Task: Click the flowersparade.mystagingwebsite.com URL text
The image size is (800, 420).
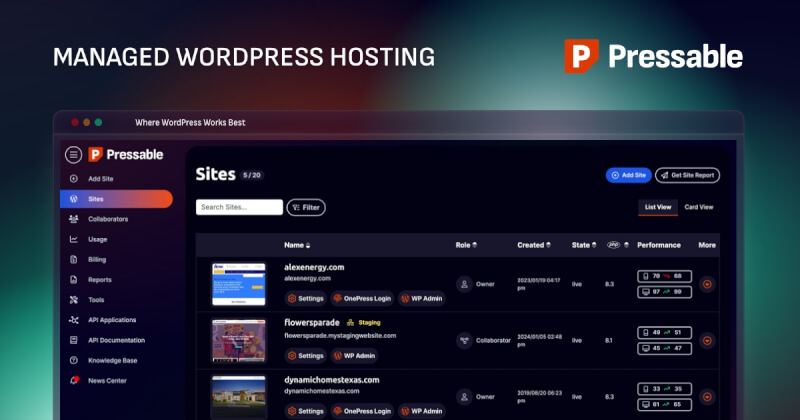Action: (340, 336)
